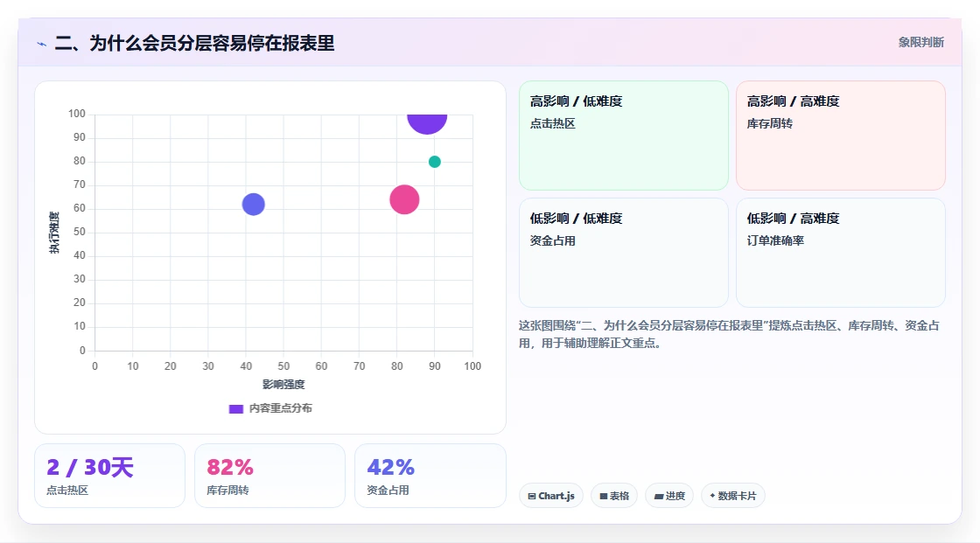
Task: Click 资金占用 text in the quadrant card
Action: pyautogui.click(x=552, y=240)
